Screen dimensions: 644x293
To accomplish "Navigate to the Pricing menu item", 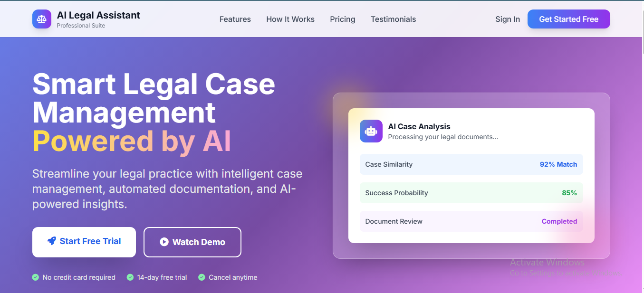I will (x=342, y=19).
